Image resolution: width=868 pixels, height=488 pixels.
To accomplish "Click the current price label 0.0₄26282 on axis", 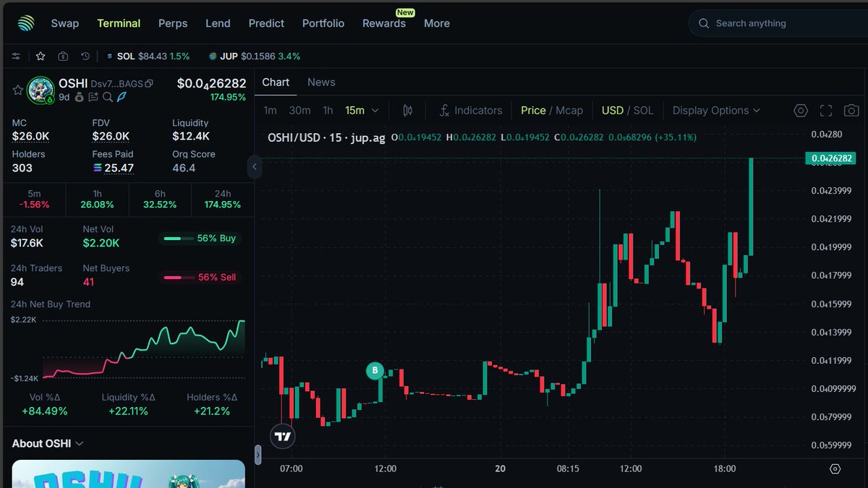I will 830,158.
